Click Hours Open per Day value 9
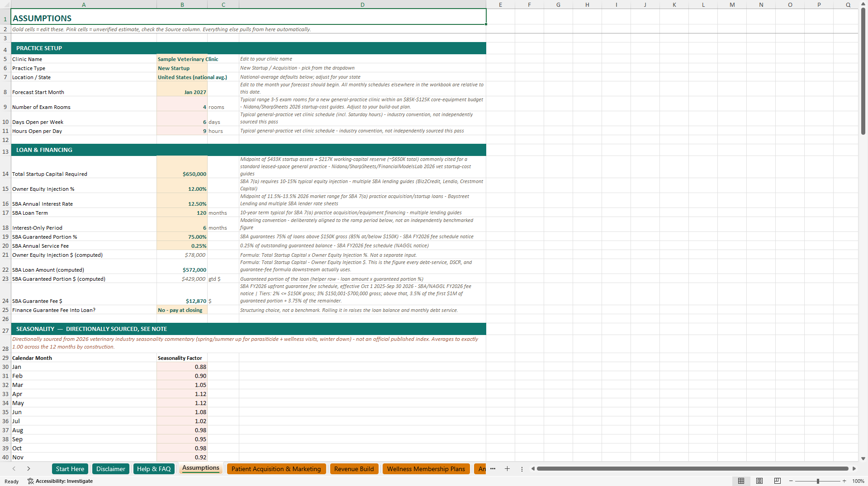Screen dimensions: 868x486 [182, 131]
